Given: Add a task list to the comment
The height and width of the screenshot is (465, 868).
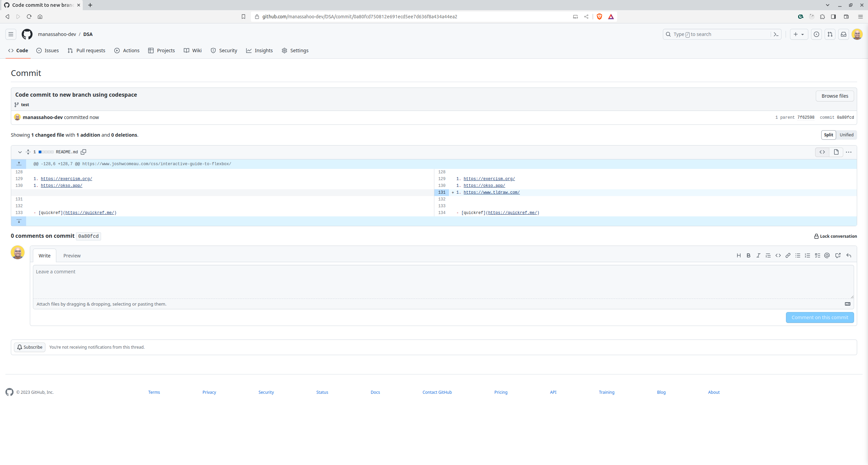Looking at the screenshot, I should (x=817, y=255).
